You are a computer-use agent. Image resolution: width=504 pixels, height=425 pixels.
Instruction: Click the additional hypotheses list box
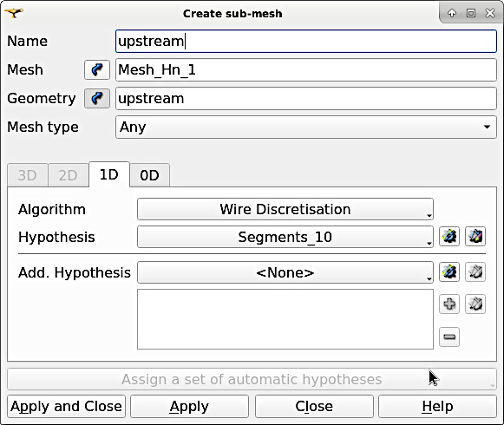285,319
